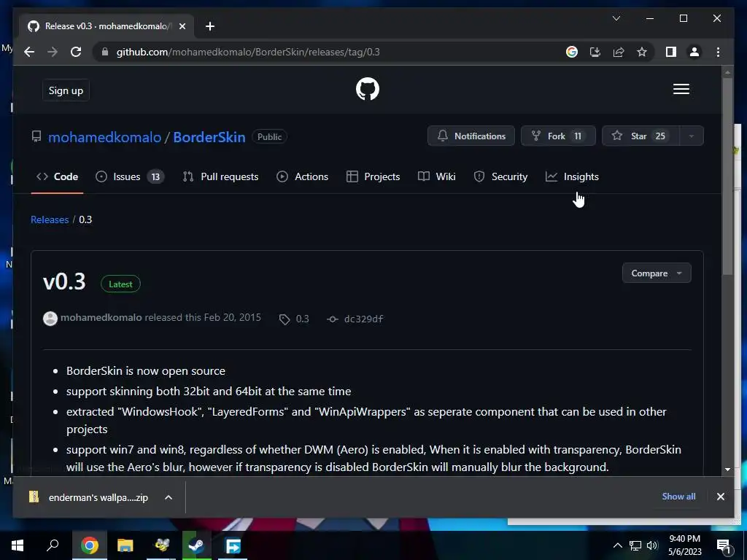Expand options for enderman's wallpaper zip download
747x560 pixels.
[169, 497]
